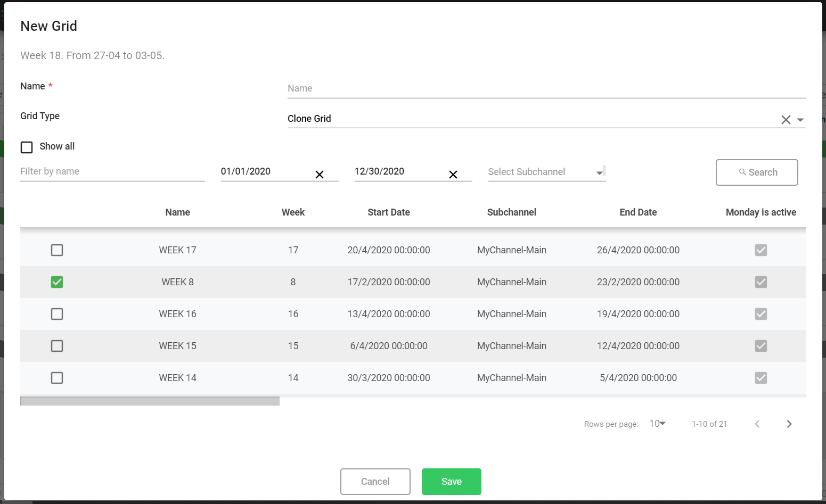Clear the Clone Grid type selection
This screenshot has width=826, height=504.
pyautogui.click(x=786, y=120)
